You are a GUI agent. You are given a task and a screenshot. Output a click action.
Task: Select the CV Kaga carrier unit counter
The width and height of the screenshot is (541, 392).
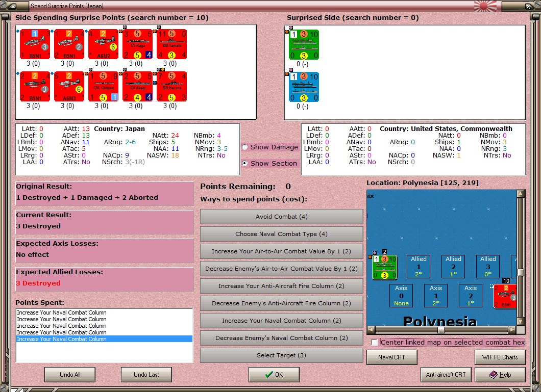pyautogui.click(x=138, y=44)
